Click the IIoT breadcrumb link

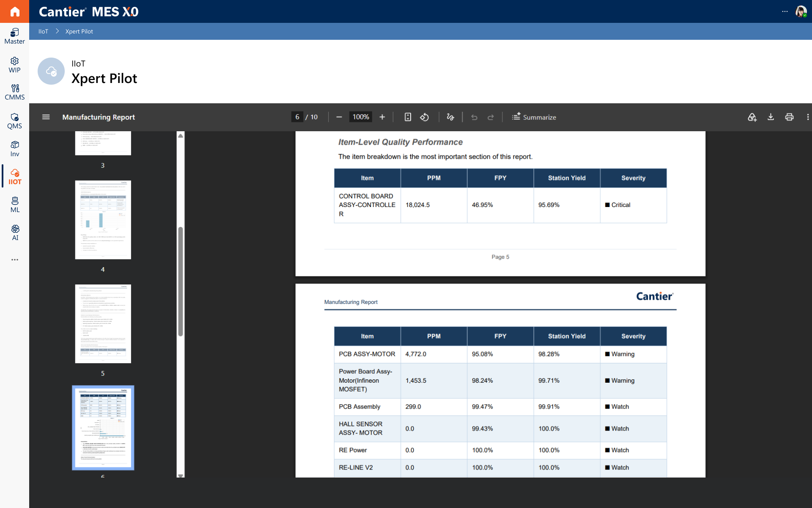(43, 31)
